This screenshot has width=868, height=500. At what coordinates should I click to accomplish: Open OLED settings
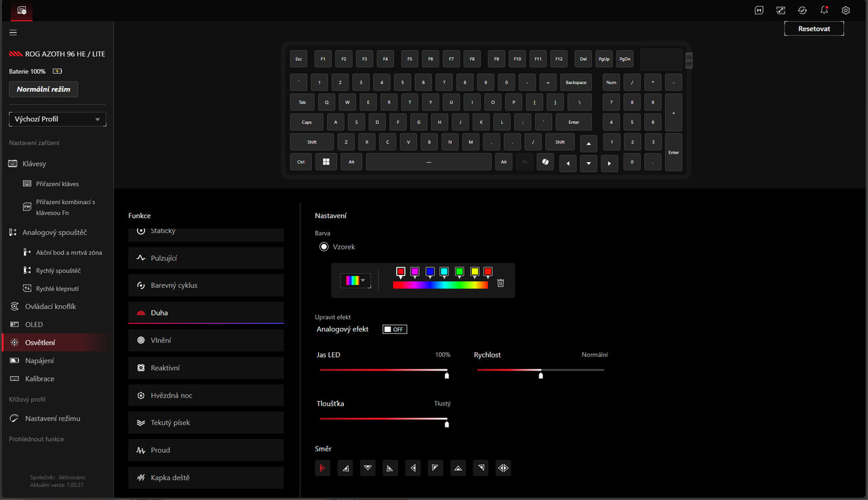(34, 325)
